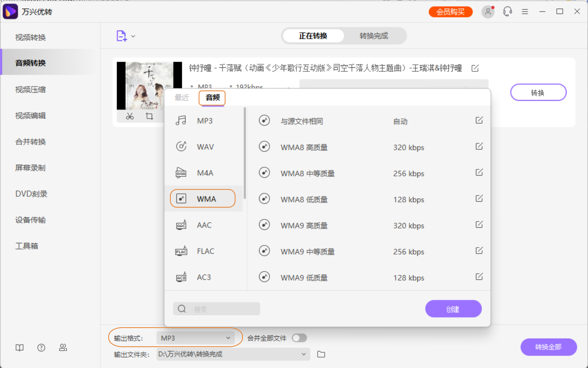Choose the M4A format icon

pos(182,172)
